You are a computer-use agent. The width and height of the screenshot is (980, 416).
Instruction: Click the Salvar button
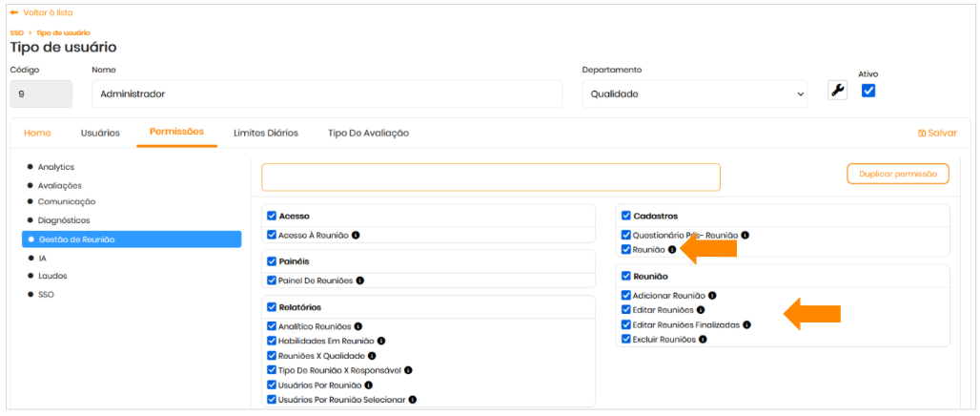tap(937, 134)
